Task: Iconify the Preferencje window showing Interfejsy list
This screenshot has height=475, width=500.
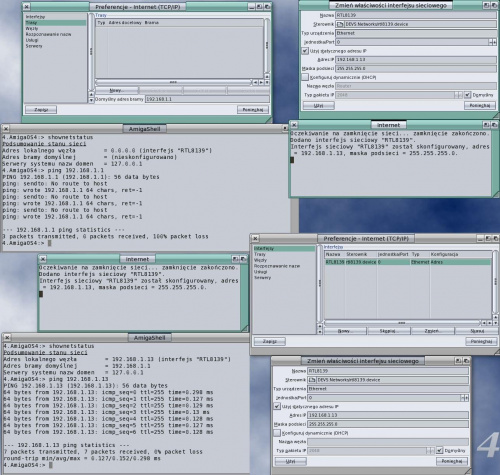Action: (480, 239)
